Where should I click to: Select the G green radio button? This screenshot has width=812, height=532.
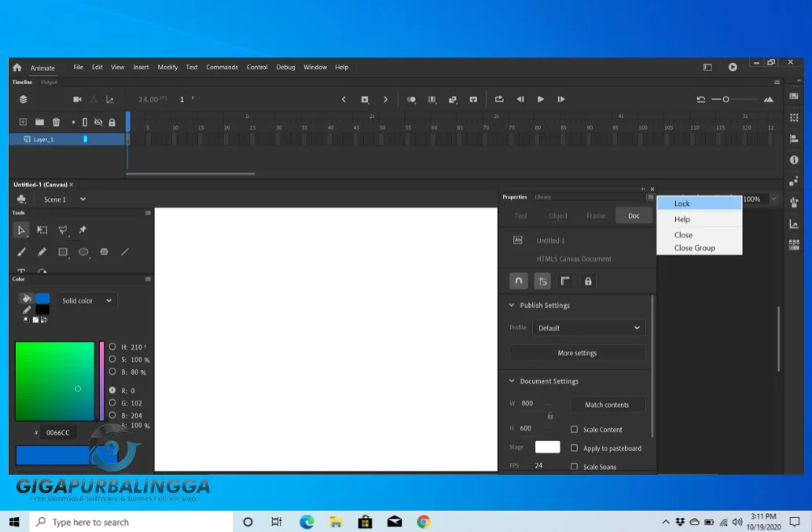112,402
